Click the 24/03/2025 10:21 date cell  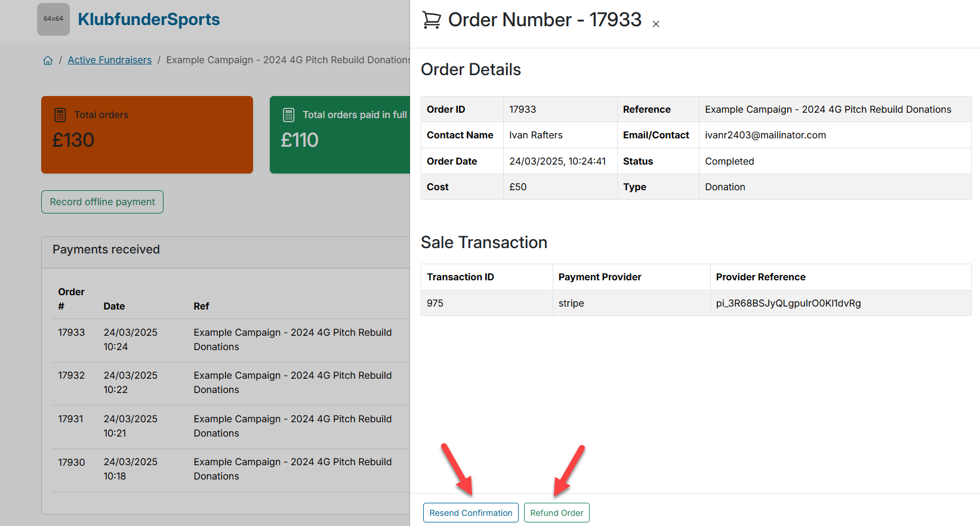tap(131, 426)
